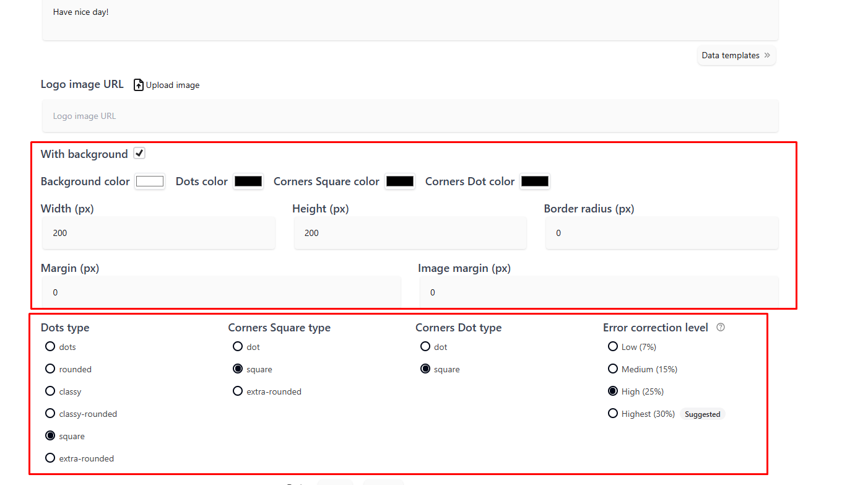Select dot for Corners Dot type

tap(425, 346)
